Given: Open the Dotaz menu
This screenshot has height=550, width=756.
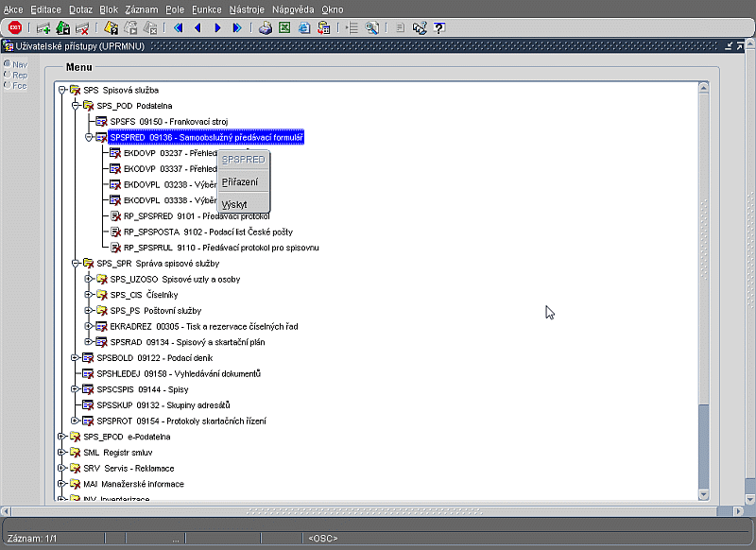Looking at the screenshot, I should coord(80,9).
